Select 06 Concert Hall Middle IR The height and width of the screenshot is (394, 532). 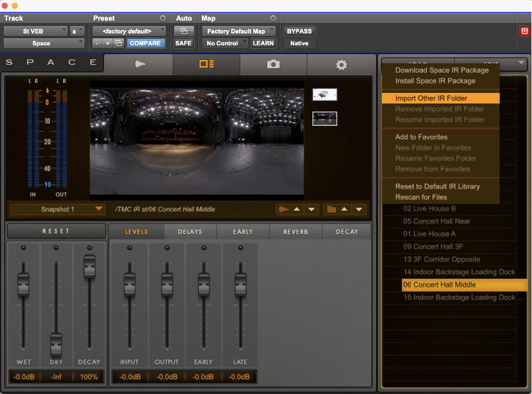click(x=464, y=285)
